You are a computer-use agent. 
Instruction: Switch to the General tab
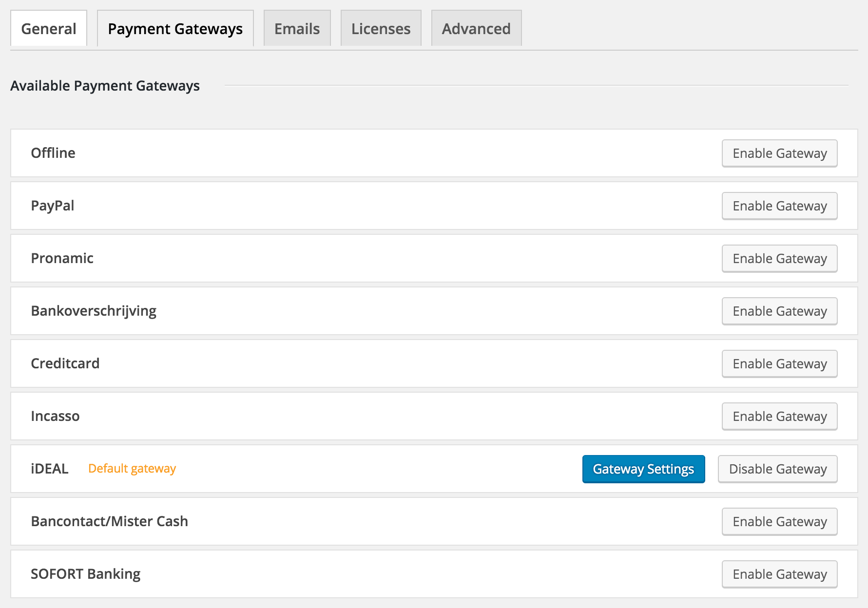coord(49,28)
